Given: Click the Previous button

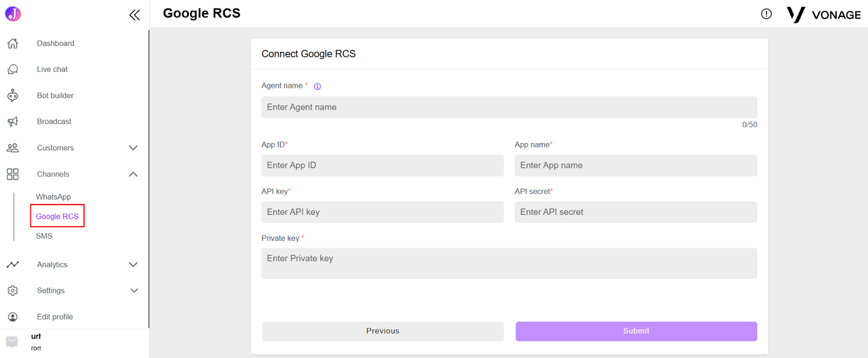Looking at the screenshot, I should [382, 331].
